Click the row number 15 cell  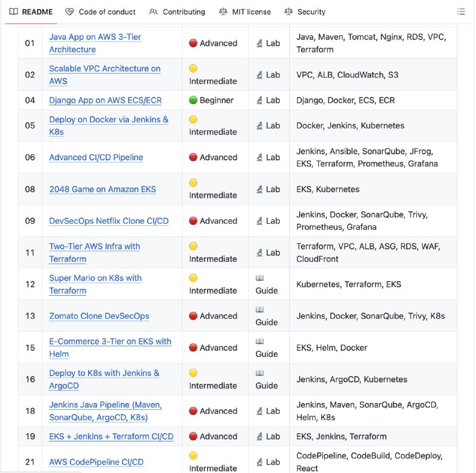(30, 347)
